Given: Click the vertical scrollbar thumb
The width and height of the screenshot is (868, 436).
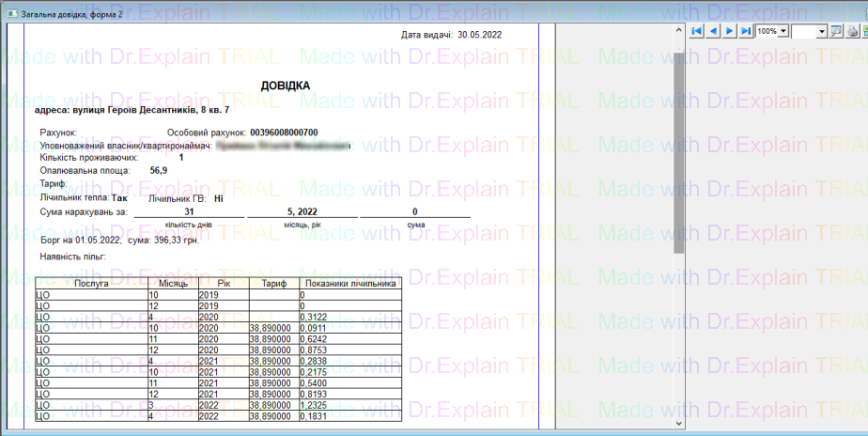Looking at the screenshot, I should point(678,150).
